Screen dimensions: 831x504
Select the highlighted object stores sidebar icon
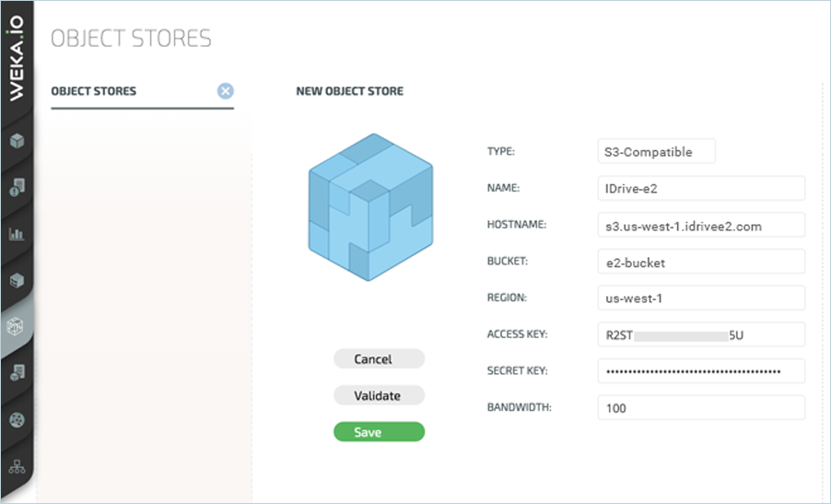coord(16,326)
